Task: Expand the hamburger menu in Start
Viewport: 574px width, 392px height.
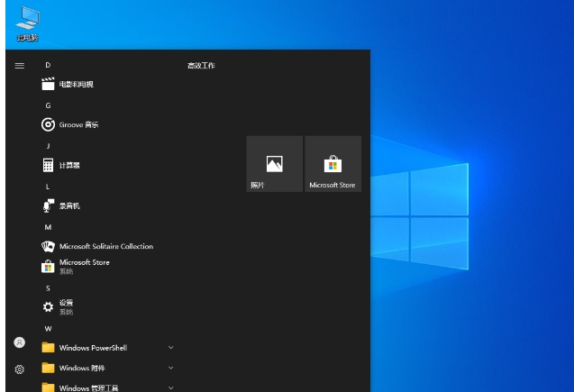Action: pos(20,66)
